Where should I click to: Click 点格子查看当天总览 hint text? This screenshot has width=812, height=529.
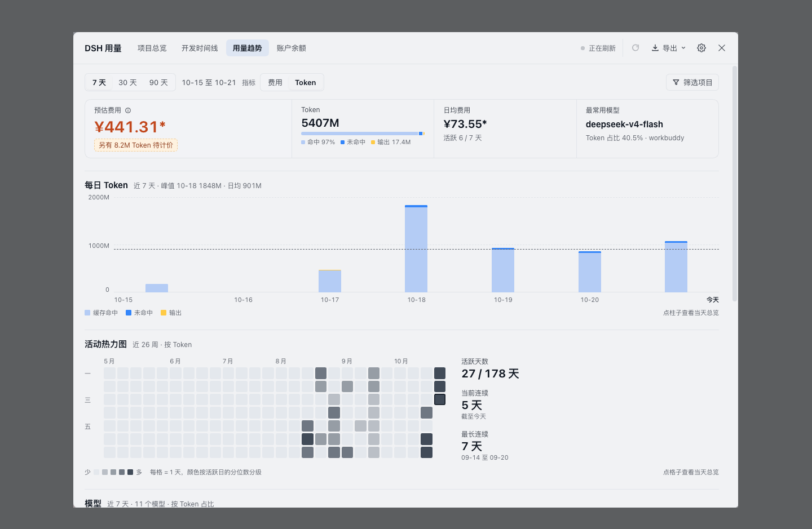point(691,472)
